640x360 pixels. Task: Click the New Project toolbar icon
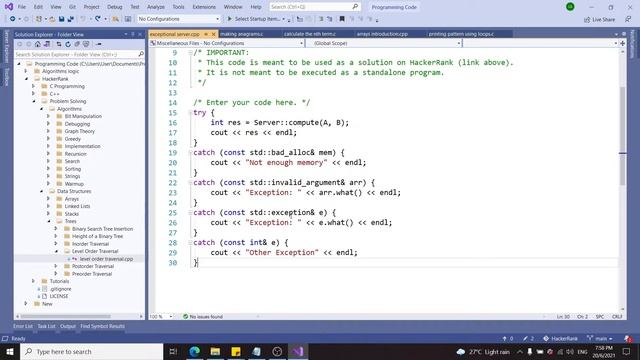coord(39,19)
